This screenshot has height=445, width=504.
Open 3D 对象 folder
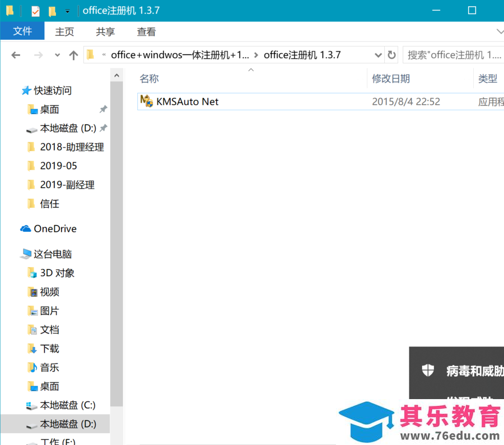click(57, 273)
